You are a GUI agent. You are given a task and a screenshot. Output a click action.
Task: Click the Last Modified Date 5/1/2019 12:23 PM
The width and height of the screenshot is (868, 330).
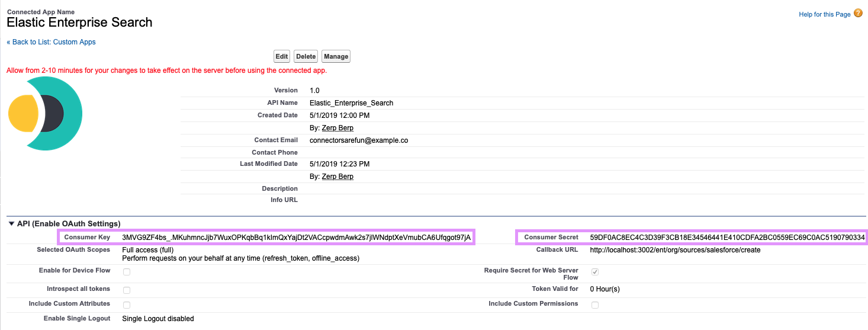pyautogui.click(x=339, y=164)
